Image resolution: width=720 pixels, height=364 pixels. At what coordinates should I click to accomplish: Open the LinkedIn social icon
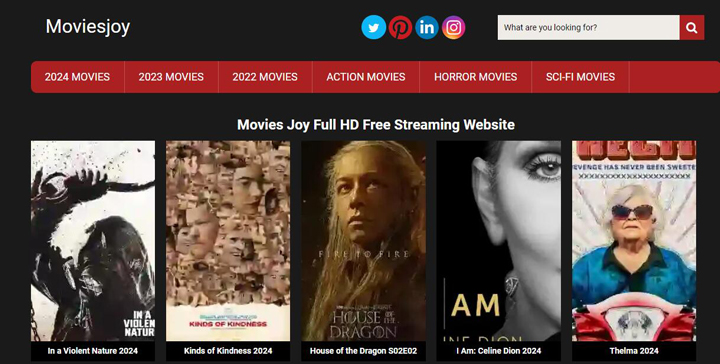click(427, 28)
